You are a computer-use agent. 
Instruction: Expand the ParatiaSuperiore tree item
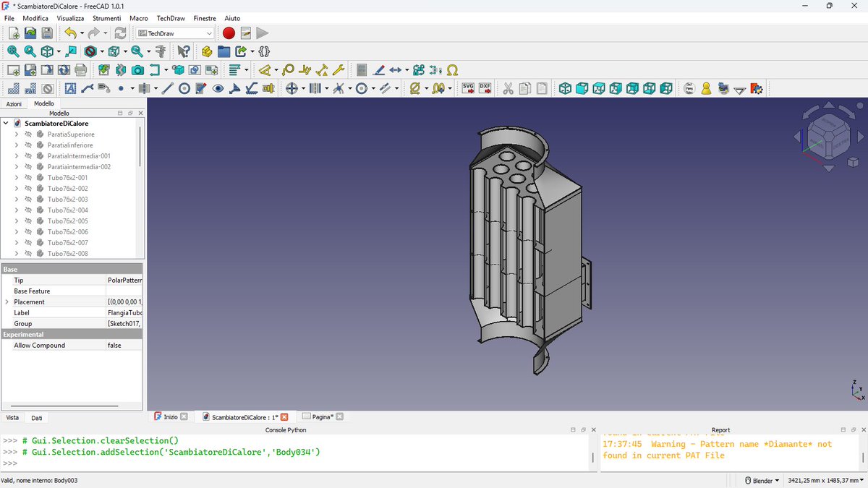coord(17,134)
